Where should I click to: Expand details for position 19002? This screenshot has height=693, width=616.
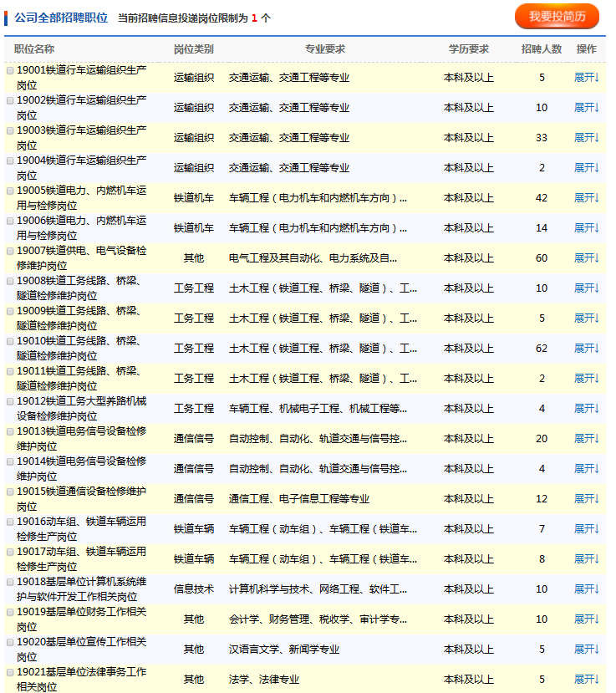[586, 108]
